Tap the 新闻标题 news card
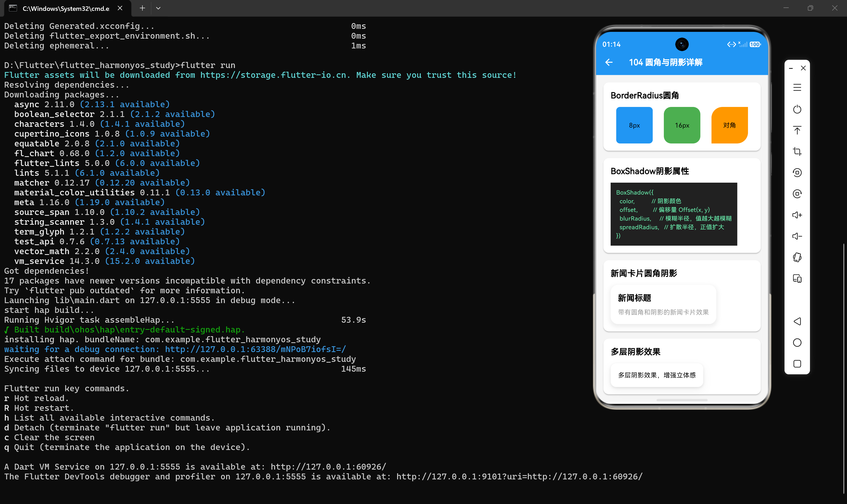The image size is (847, 504). pos(663,304)
